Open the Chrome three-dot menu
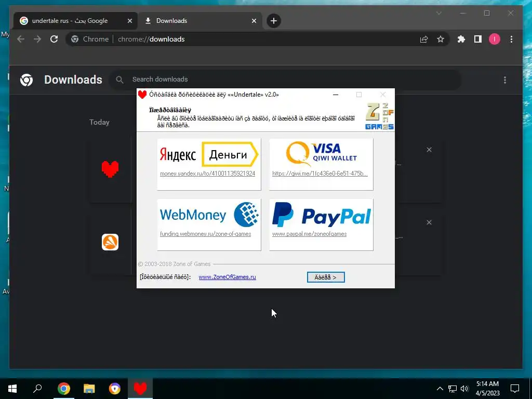 (x=511, y=39)
